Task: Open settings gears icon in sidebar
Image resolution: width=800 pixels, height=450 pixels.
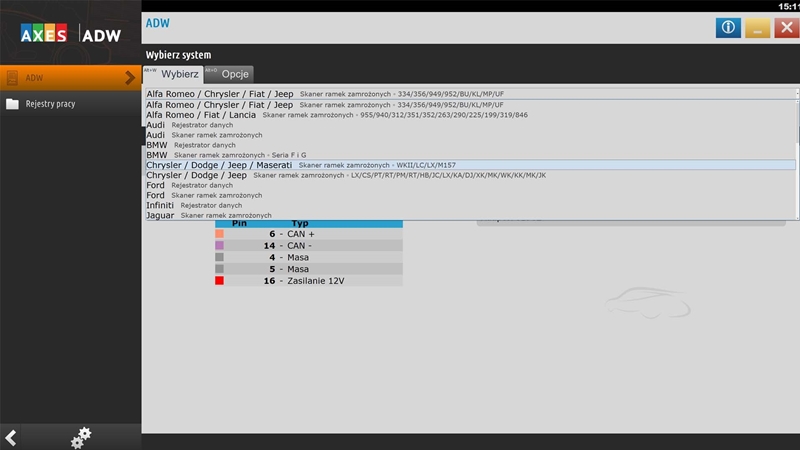Action: [81, 438]
